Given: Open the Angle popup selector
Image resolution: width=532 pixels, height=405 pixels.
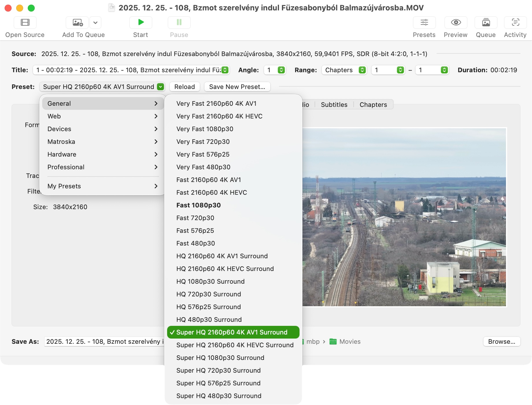Looking at the screenshot, I should click(x=275, y=70).
